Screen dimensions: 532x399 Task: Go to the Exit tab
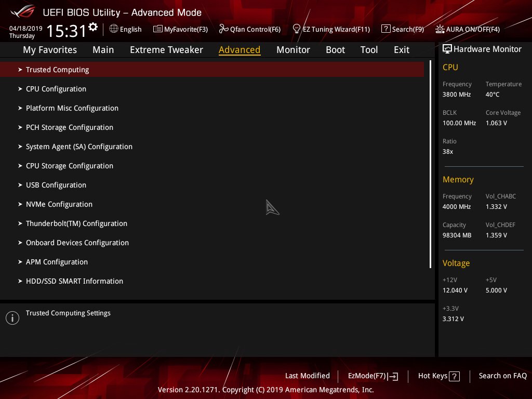click(x=402, y=50)
